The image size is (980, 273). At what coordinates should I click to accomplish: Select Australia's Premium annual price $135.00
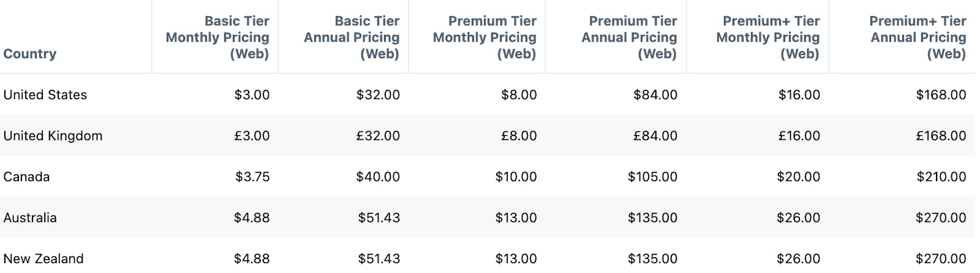(x=652, y=218)
